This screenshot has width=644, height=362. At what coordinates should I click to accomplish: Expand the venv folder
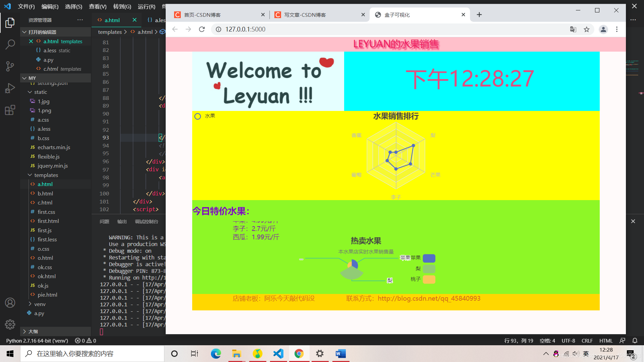click(x=40, y=304)
